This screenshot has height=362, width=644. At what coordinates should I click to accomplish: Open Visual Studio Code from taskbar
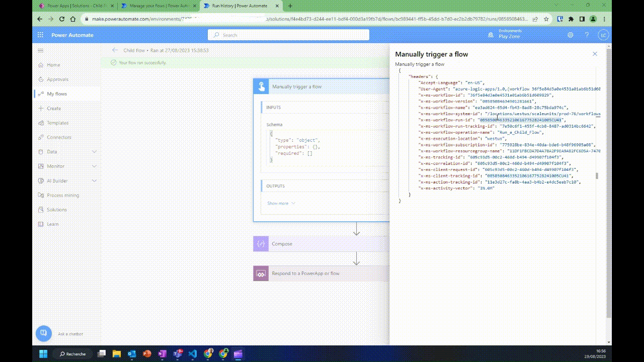[193, 354]
